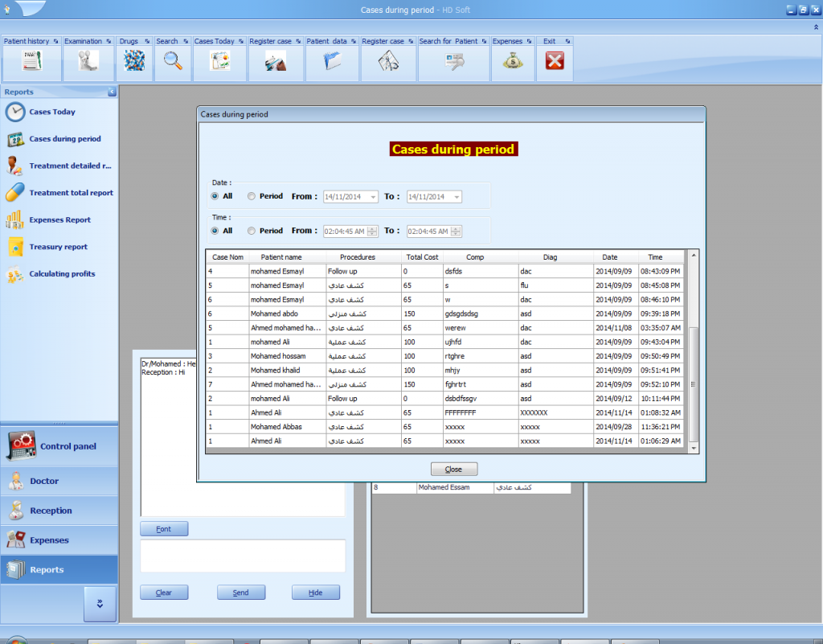Open Treasury report icon
Screen dimensions: 823x644
(15, 247)
